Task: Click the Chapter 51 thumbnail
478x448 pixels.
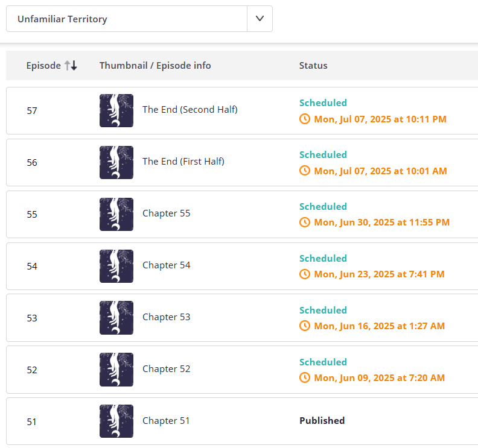Action: (x=116, y=421)
